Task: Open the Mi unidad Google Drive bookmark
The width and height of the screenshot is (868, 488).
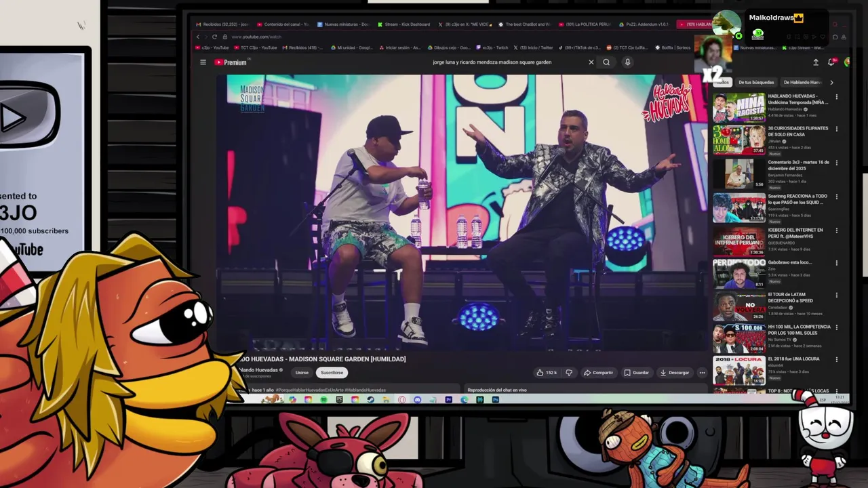Action: tap(352, 47)
